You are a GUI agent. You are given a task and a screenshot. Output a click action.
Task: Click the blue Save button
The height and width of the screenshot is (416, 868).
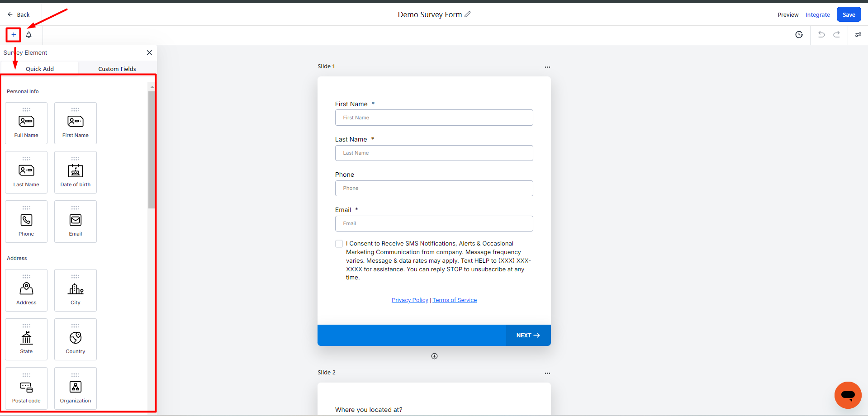(849, 14)
